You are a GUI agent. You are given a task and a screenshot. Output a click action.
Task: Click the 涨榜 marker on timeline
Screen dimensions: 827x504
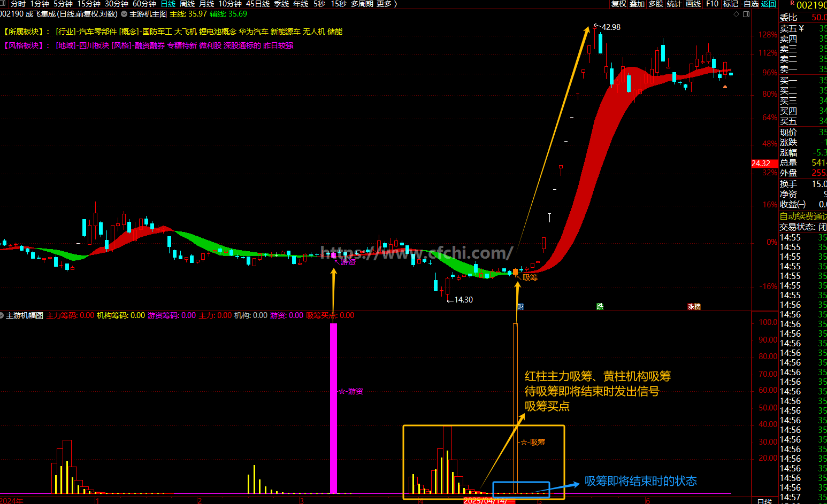point(694,307)
